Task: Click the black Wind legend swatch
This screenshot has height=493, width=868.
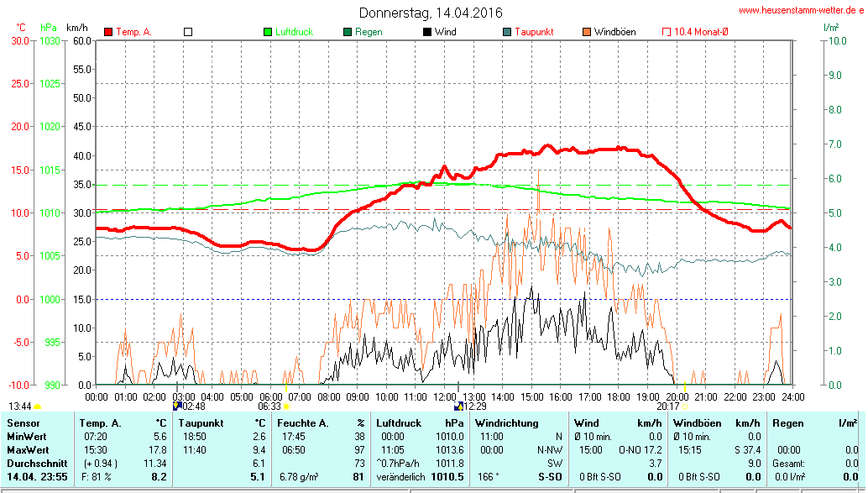Action: point(427,32)
